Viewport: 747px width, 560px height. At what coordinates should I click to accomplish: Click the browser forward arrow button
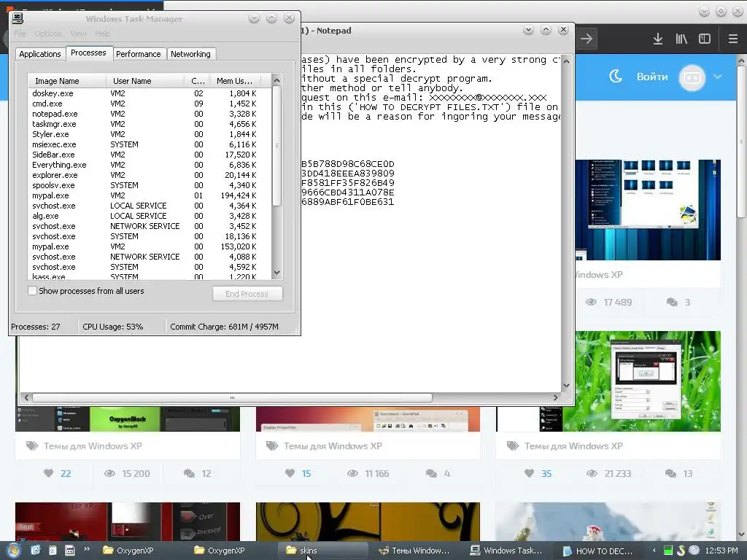point(587,39)
